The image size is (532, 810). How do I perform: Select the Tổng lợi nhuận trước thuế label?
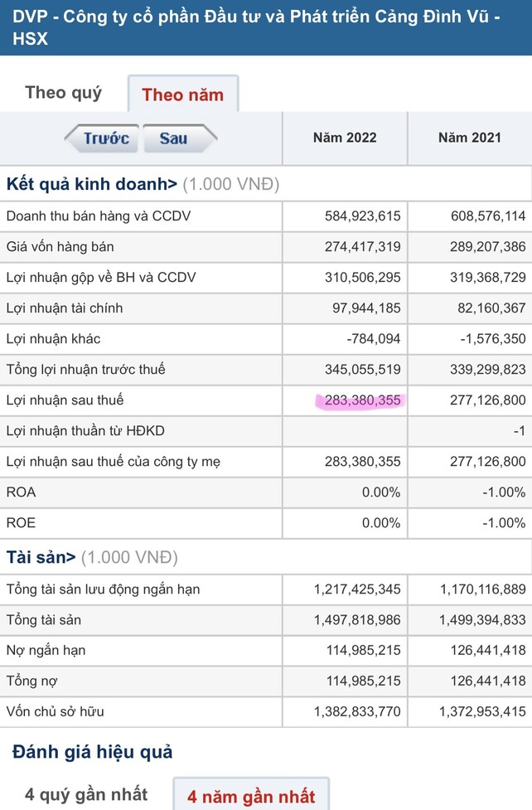(85, 369)
